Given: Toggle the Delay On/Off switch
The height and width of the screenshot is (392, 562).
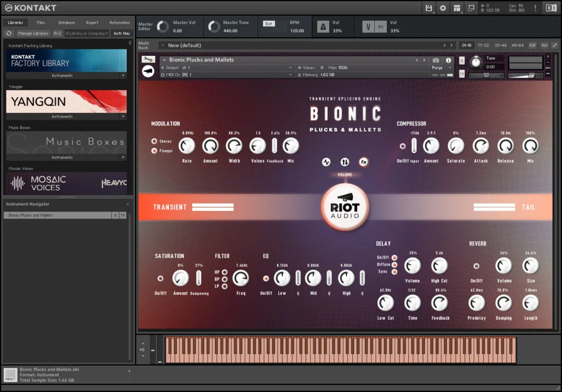Looking at the screenshot, I should [x=394, y=257].
